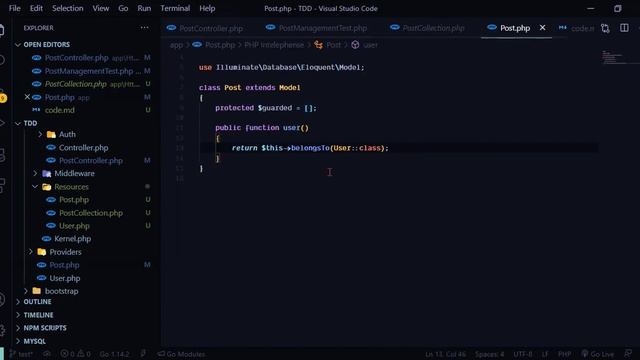Collapse the Resources folder
640x360 pixels.
(71, 187)
